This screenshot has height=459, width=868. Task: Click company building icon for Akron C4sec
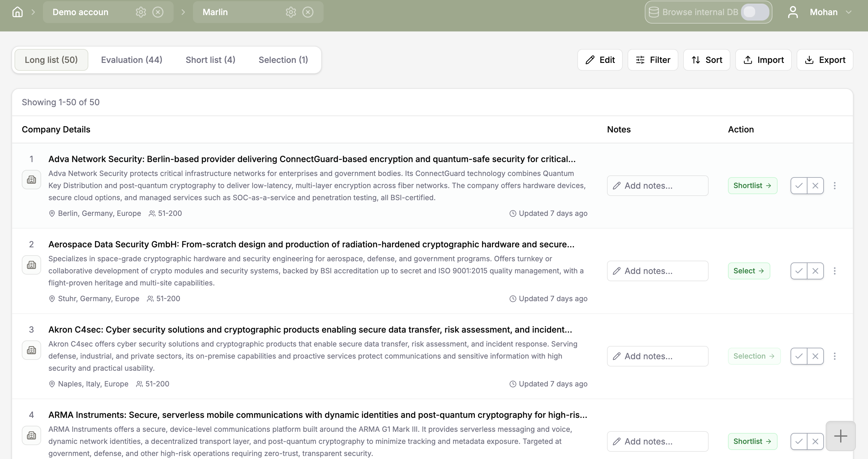coord(31,350)
